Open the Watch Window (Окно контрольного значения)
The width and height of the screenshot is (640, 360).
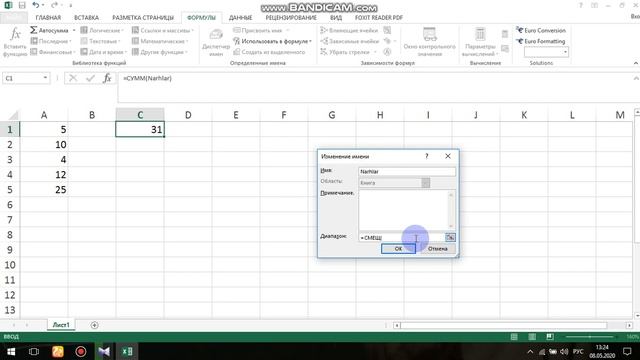[x=429, y=42]
